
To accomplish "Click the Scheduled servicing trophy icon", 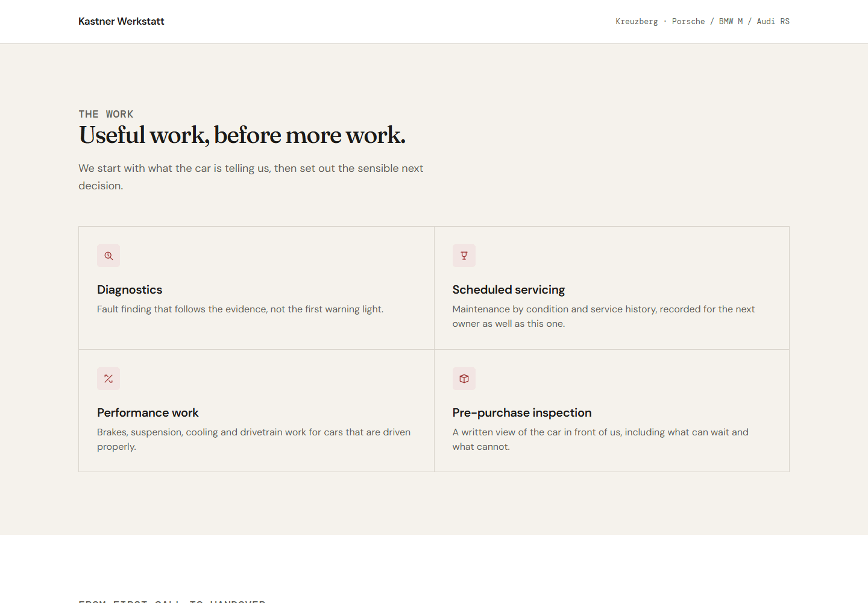I will click(464, 256).
